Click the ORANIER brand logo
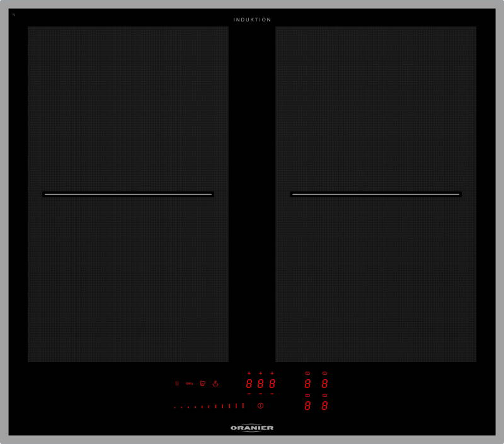504x444 pixels. (252, 428)
